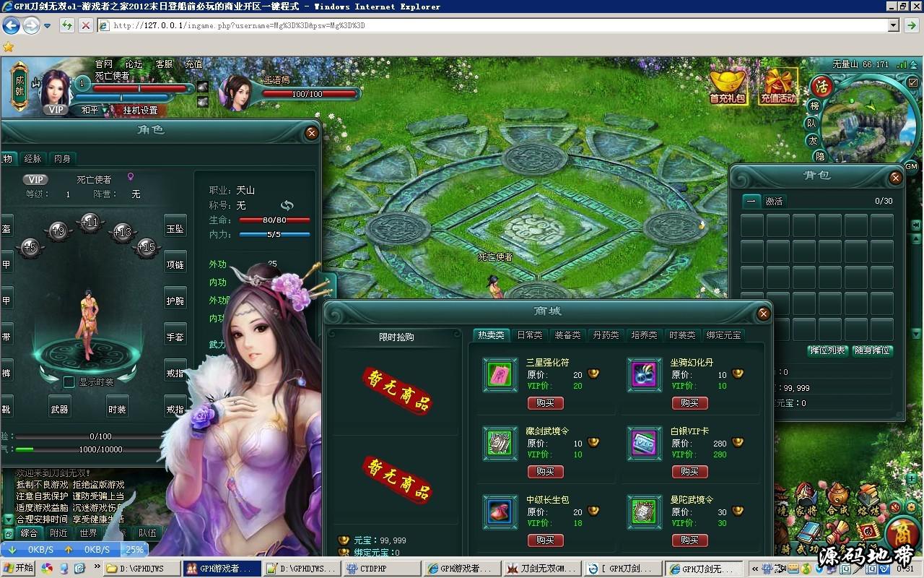Select the 世界 chat channel tab
The width and height of the screenshot is (924, 578).
point(88,533)
